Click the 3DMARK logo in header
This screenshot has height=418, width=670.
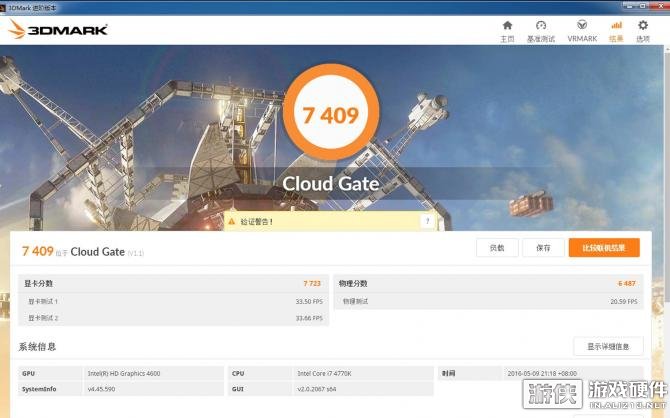pyautogui.click(x=57, y=29)
